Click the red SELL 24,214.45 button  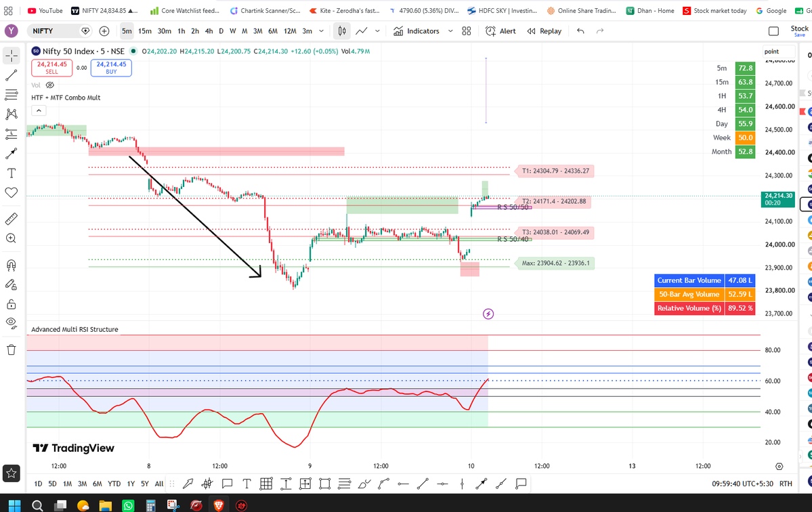pyautogui.click(x=51, y=68)
